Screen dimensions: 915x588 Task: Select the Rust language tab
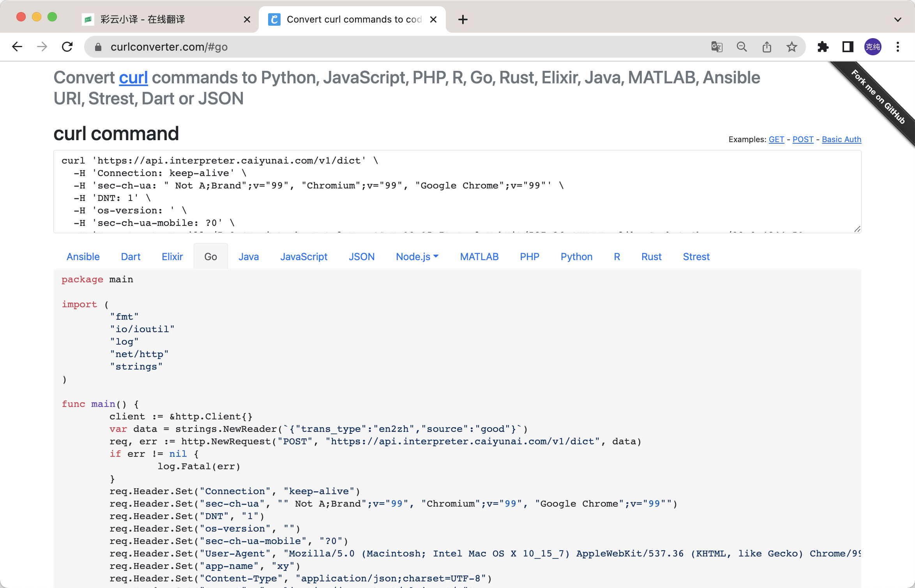pos(651,257)
